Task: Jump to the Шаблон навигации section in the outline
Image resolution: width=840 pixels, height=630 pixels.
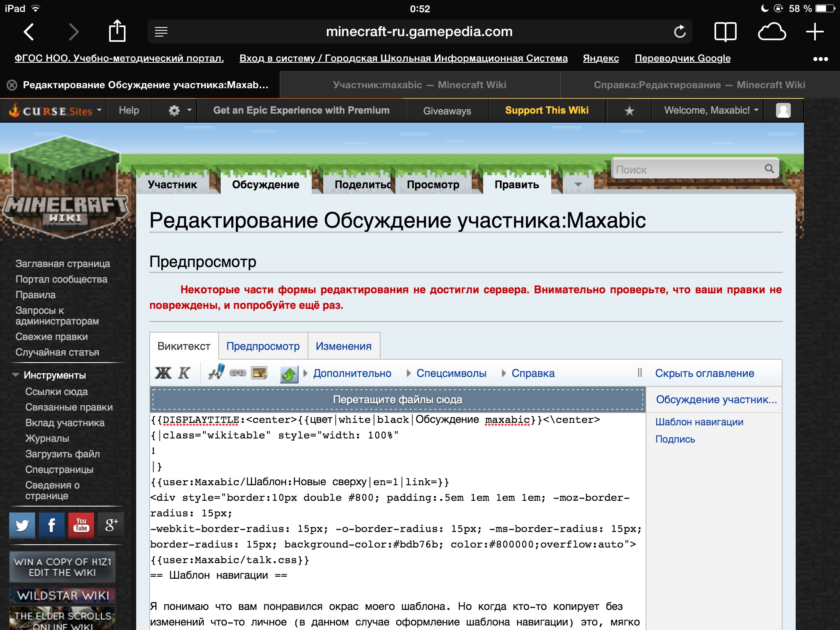Action: coord(699,422)
